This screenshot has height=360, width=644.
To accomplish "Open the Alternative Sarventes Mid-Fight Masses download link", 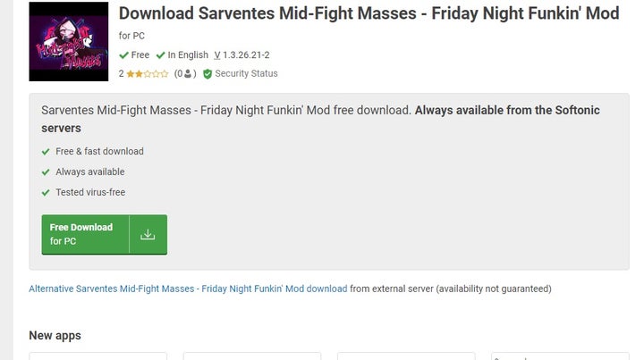I will coord(188,289).
